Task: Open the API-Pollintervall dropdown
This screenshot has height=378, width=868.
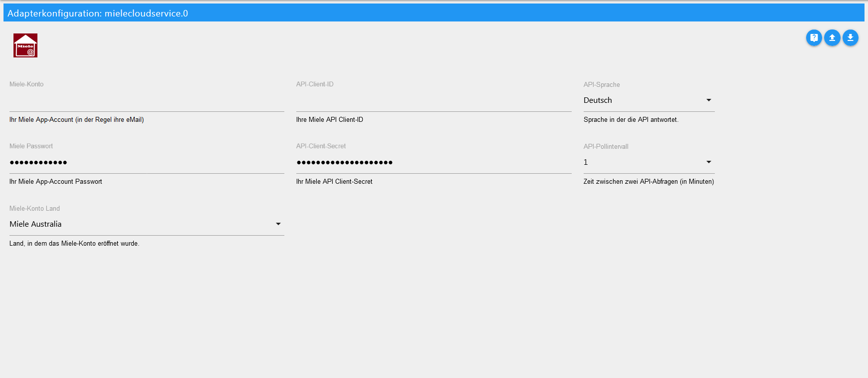Action: tap(649, 162)
